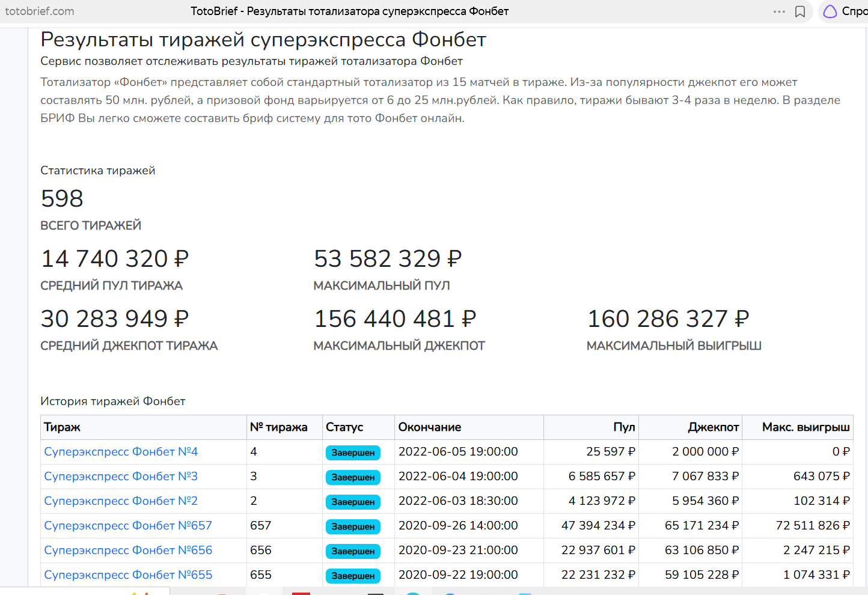The image size is (868, 595).
Task: Click the totobrief.com address field
Action: pos(40,11)
